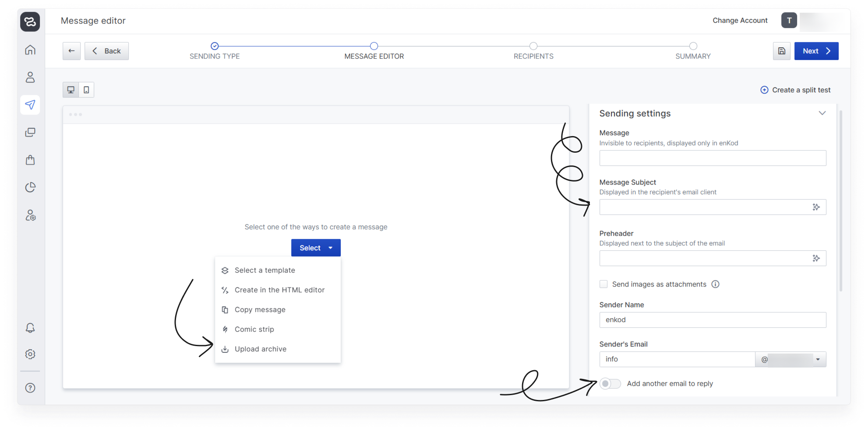Screen dimensions: 868x431
Task: Click the AI sparkle icon in Message Subject
Action: [816, 207]
